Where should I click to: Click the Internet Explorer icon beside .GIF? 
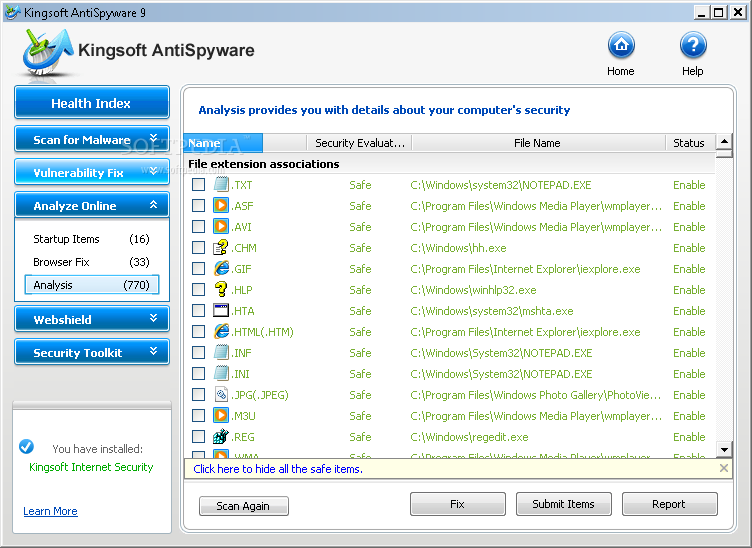(221, 268)
